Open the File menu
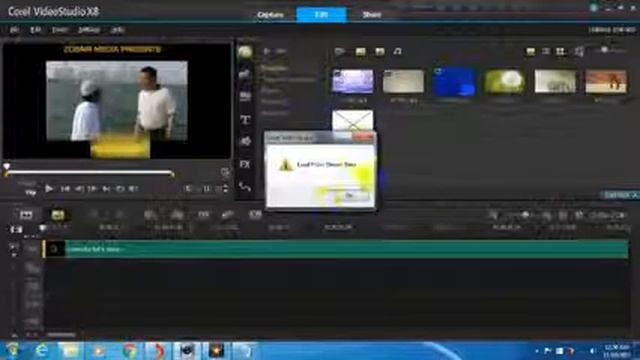This screenshot has height=360, width=640. coord(14,30)
